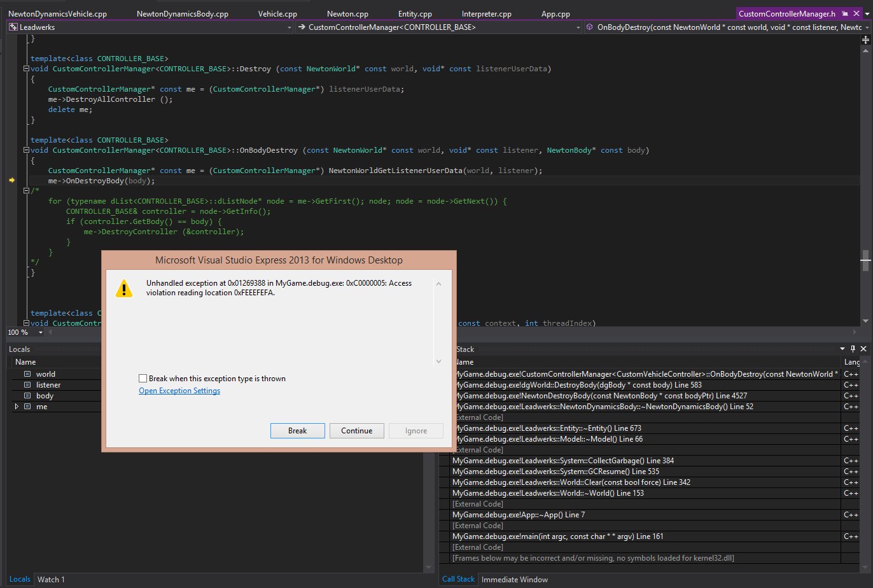Click the OnBodyDestroy member icon in navigation bar
Image resolution: width=873 pixels, height=588 pixels.
click(590, 27)
